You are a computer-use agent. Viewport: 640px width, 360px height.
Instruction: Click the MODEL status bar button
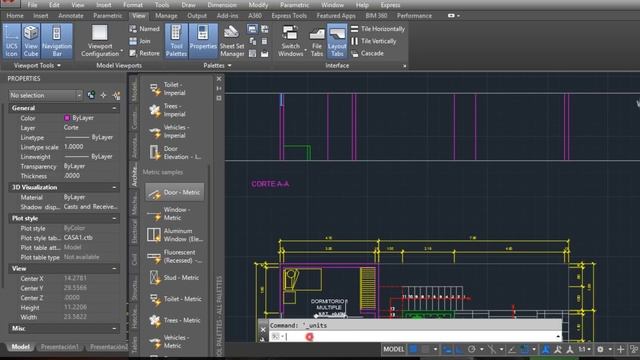tap(393, 349)
